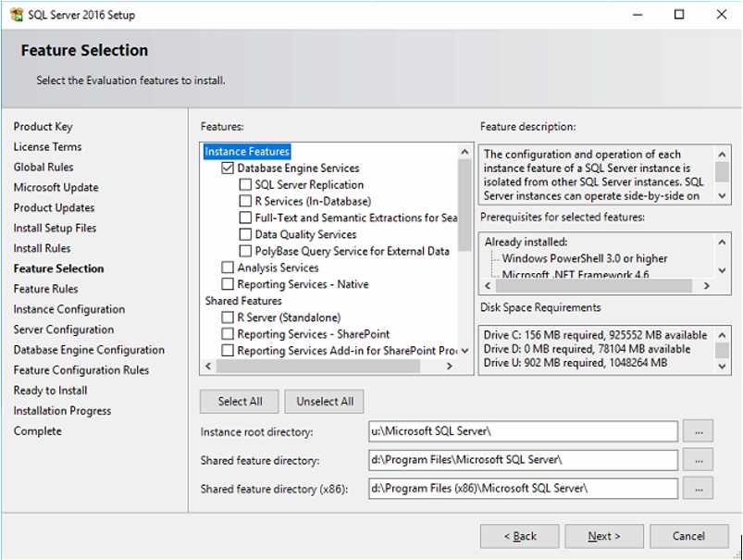743x560 pixels.
Task: Check R Server (Standalone) feature
Action: tap(228, 317)
